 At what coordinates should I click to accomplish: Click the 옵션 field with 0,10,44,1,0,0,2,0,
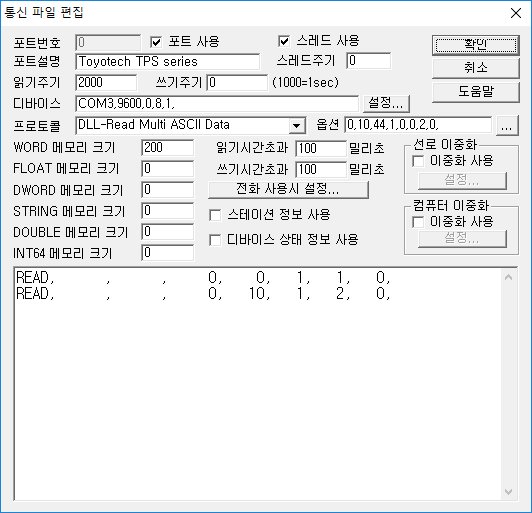418,125
